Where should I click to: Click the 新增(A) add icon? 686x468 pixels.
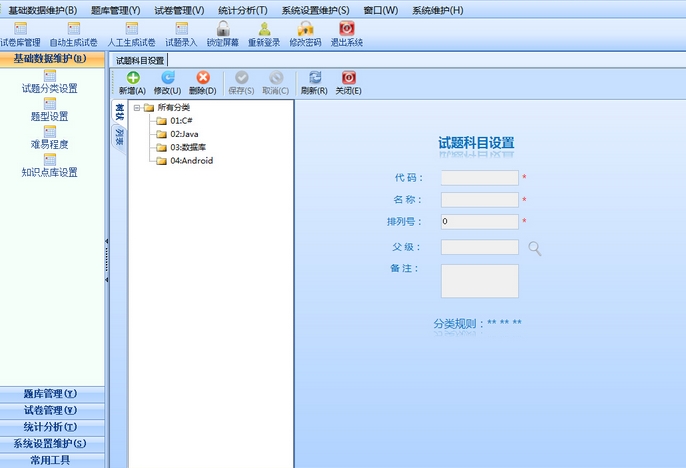pos(132,78)
